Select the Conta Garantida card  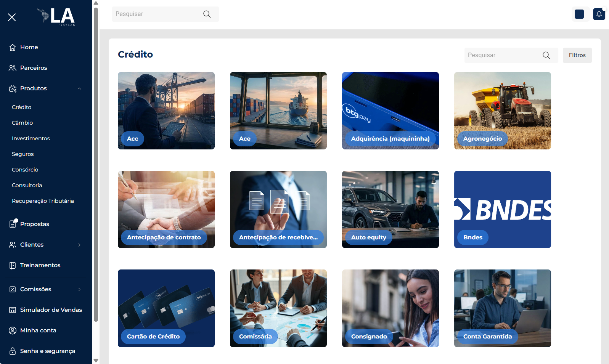503,308
